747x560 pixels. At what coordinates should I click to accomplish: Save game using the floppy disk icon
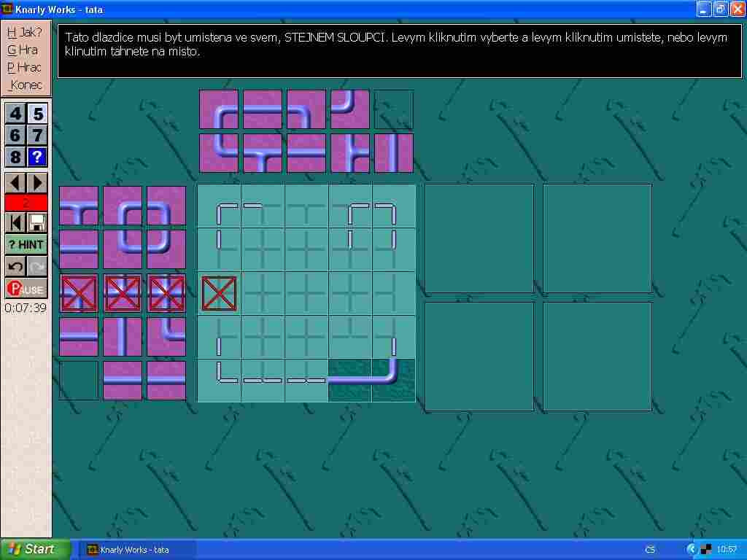coord(37,223)
